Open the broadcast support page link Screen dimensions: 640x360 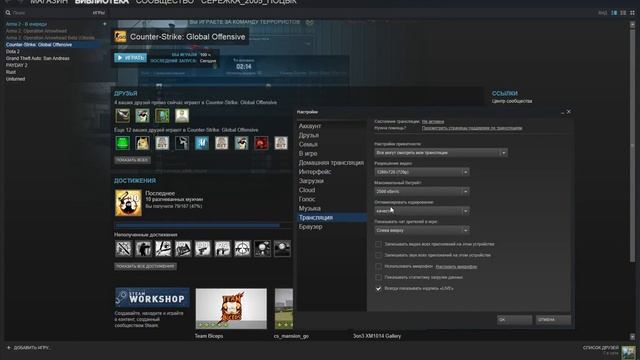tap(472, 128)
